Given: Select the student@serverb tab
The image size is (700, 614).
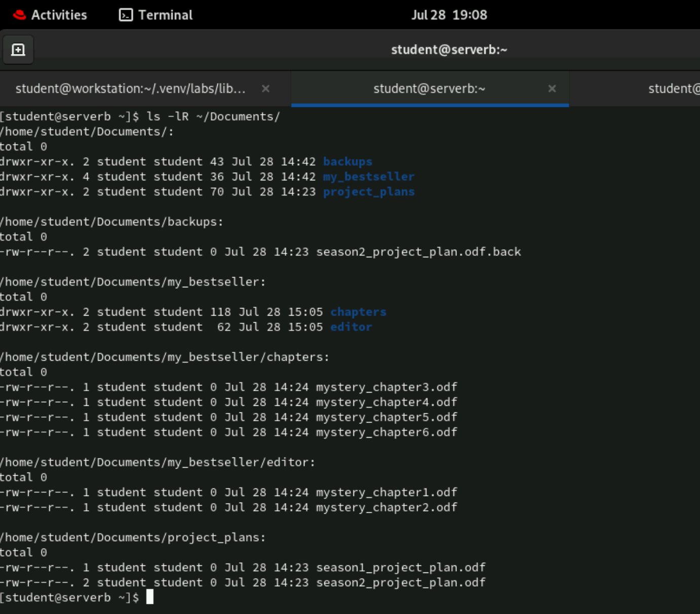Looking at the screenshot, I should pos(429,89).
